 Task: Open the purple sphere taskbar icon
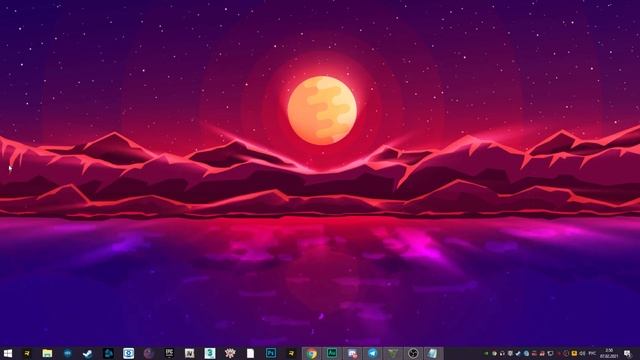tap(149, 353)
